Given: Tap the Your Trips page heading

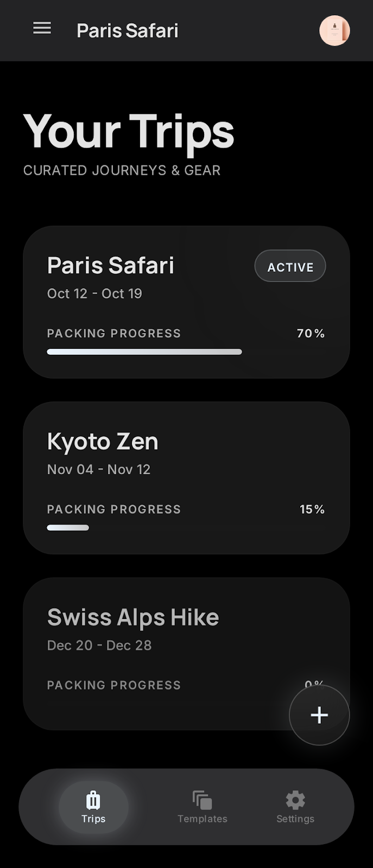Looking at the screenshot, I should point(128,130).
